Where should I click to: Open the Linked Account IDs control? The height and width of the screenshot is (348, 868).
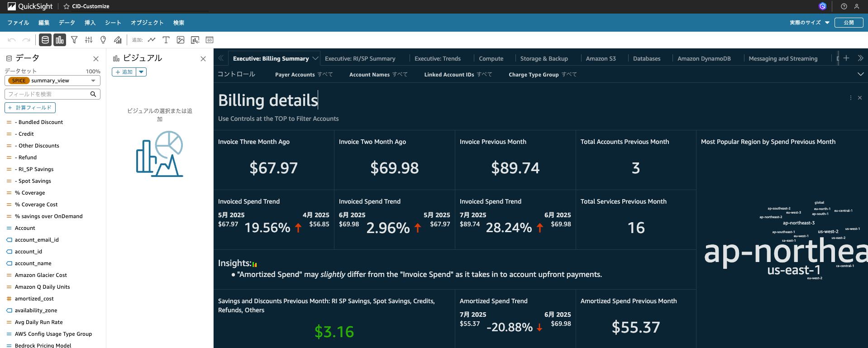coord(458,75)
